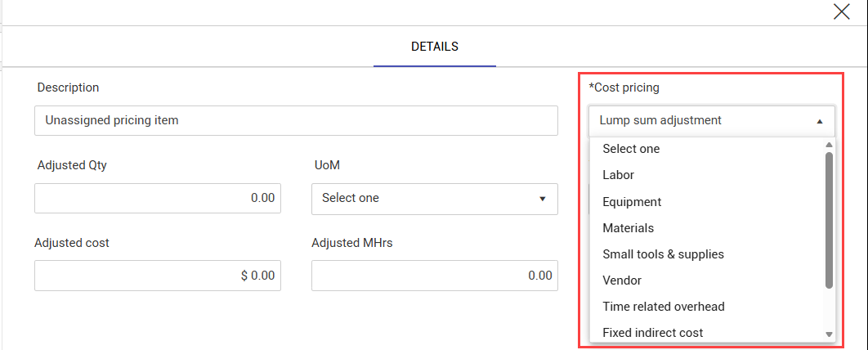This screenshot has height=350, width=868.
Task: Click the UoM dropdown arrow icon
Action: [542, 199]
